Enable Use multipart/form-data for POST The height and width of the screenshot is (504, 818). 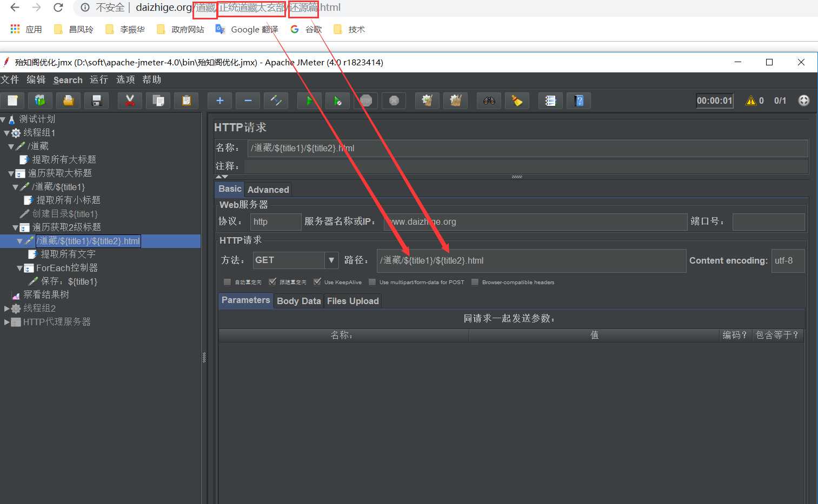372,282
